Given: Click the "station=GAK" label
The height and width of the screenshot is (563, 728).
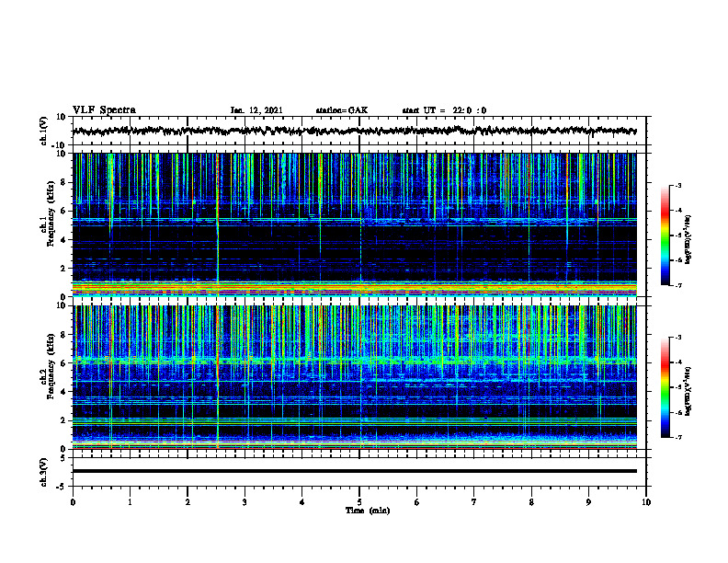Looking at the screenshot, I should tap(342, 110).
